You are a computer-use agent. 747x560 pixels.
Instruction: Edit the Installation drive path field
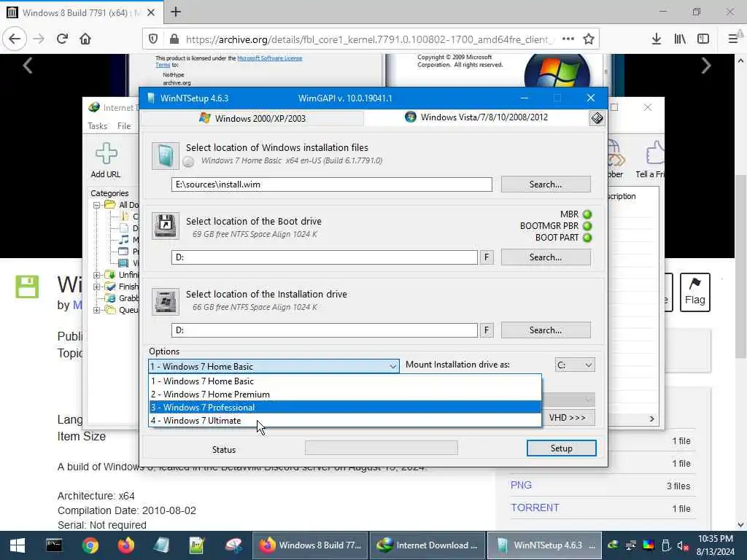(325, 330)
